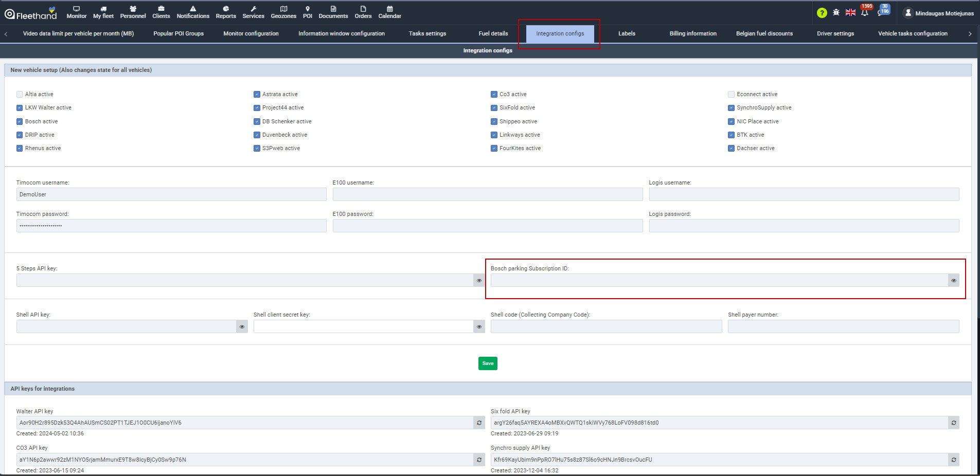Screen dimensions: 980x476
Task: Open Driver settings tab
Action: click(835, 33)
